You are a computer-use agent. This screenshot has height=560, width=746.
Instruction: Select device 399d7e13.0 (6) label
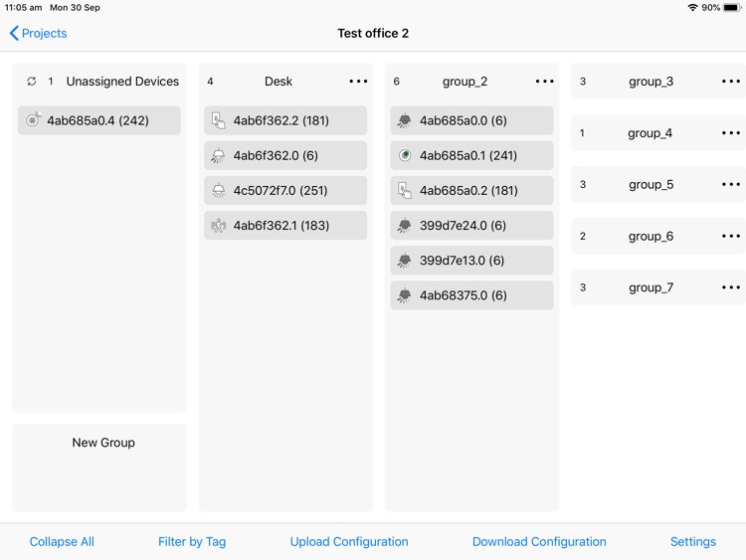(x=462, y=261)
